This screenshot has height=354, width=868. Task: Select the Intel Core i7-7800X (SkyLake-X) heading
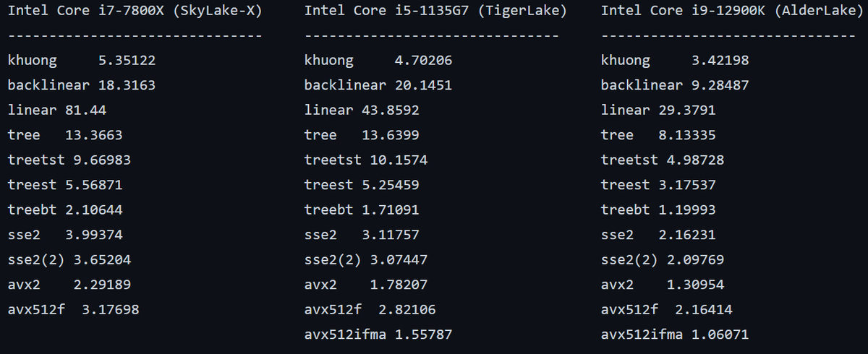click(135, 11)
